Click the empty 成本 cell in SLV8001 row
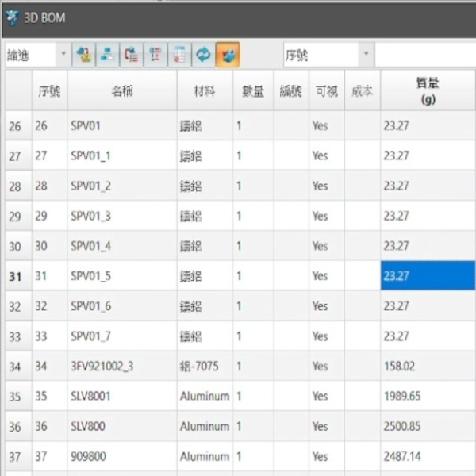The width and height of the screenshot is (476, 476). (363, 396)
